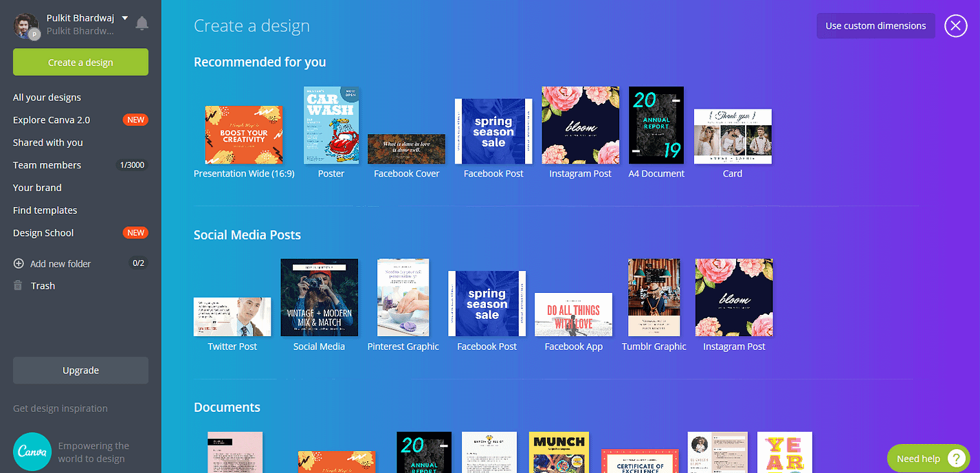Open Your brand page
Image resolution: width=980 pixels, height=473 pixels.
coord(37,188)
